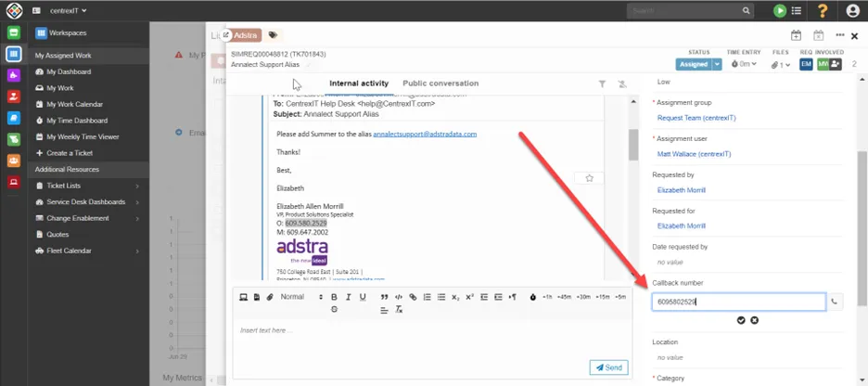Open the help question mark icon
Viewport: 868px width, 386px height.
(823, 10)
